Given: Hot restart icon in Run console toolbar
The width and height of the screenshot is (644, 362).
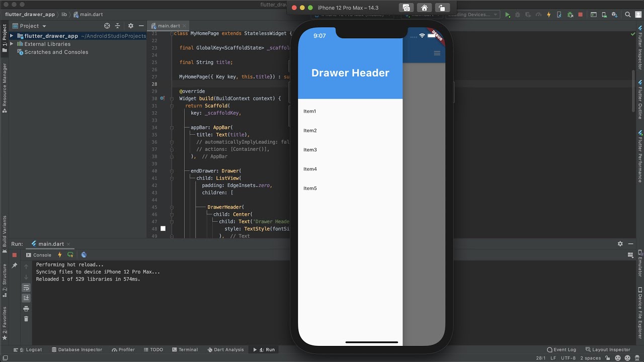Looking at the screenshot, I should [70, 255].
